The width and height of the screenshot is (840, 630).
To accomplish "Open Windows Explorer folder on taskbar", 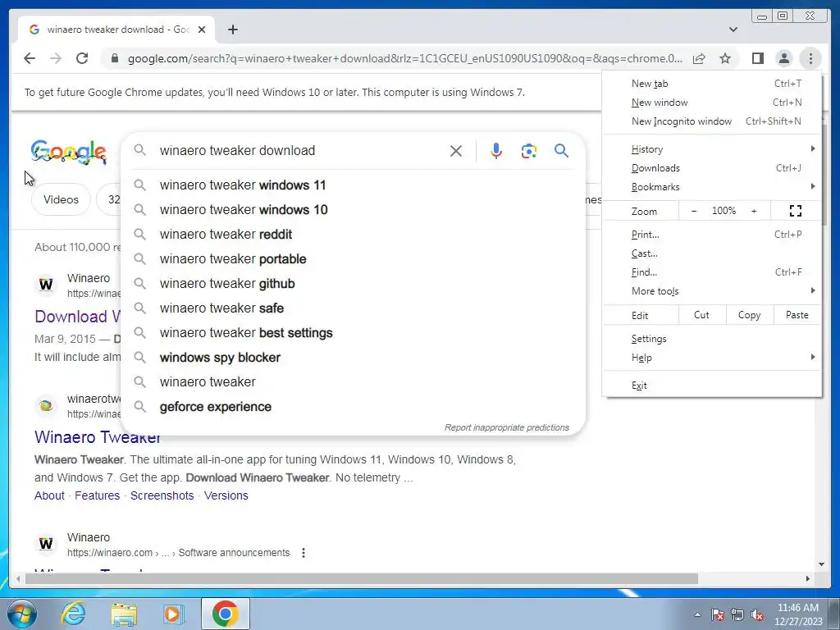I will click(124, 614).
